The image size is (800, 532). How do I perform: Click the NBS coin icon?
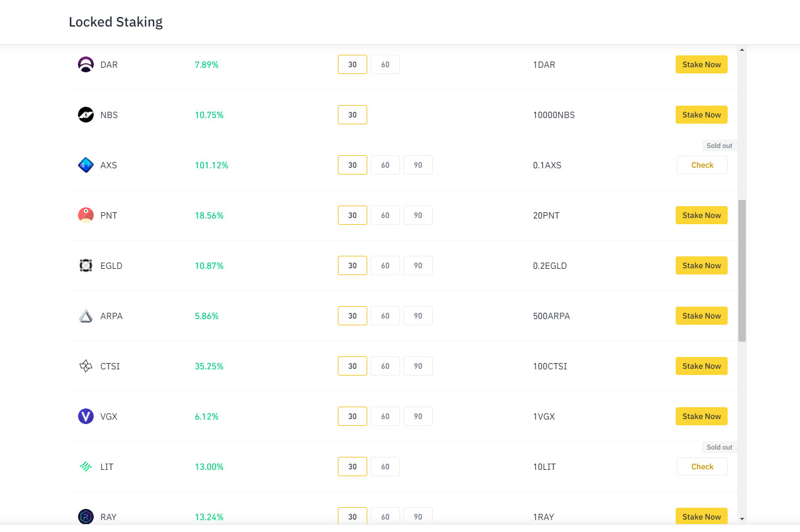click(86, 115)
